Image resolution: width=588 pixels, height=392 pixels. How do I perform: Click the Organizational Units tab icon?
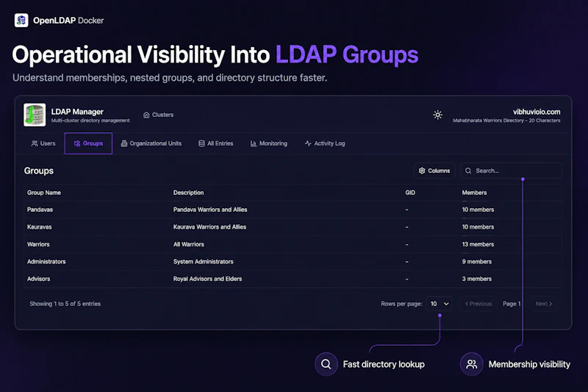123,143
